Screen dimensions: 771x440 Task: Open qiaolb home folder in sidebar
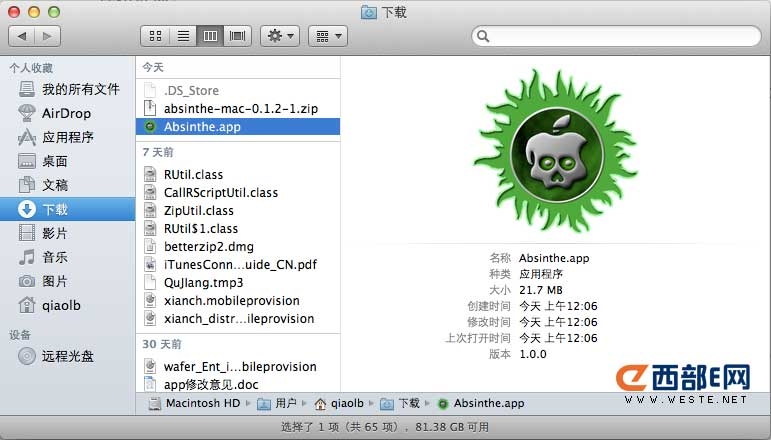click(67, 305)
